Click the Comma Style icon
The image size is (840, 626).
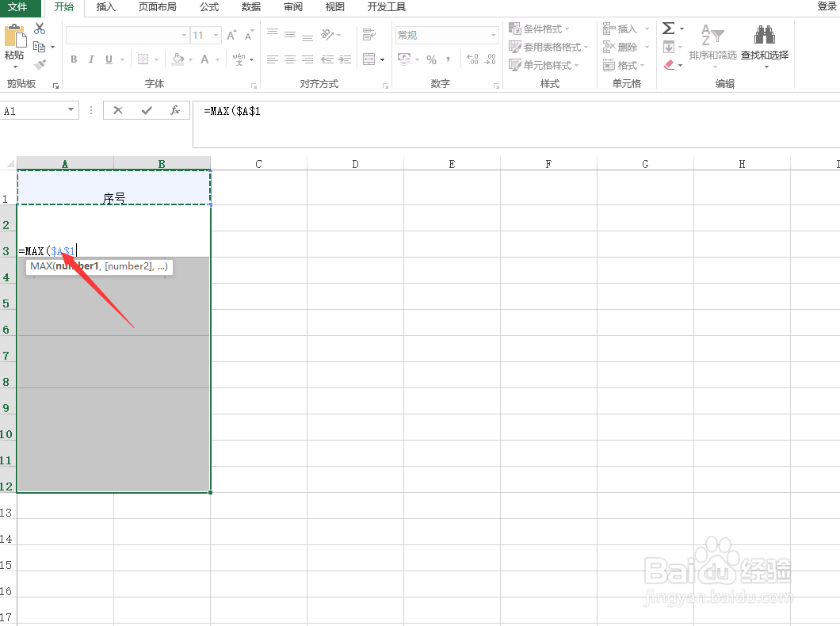click(x=448, y=59)
